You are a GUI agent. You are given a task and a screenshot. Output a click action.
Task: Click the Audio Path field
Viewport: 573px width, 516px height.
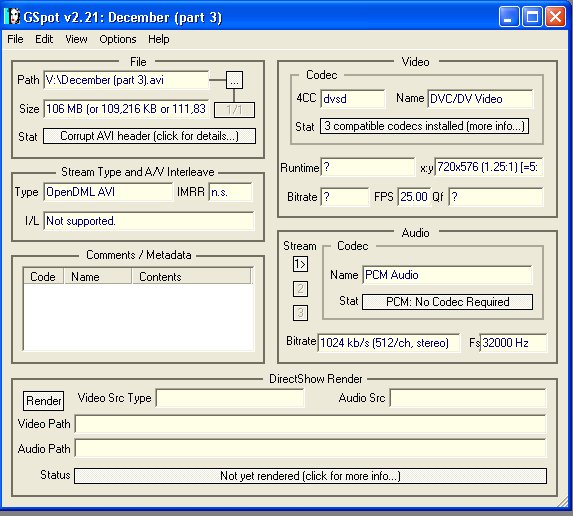click(310, 448)
